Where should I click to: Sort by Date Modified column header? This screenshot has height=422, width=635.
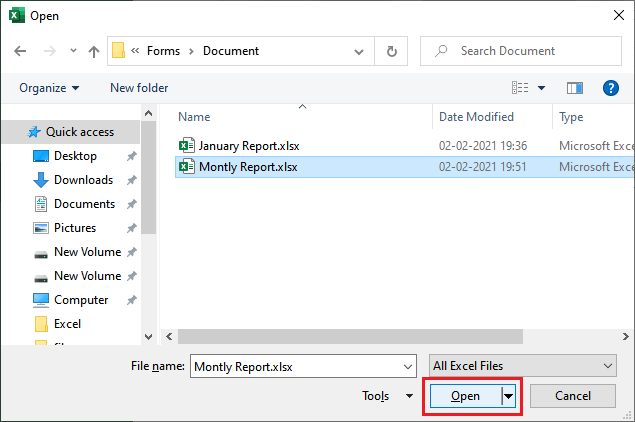pyautogui.click(x=476, y=117)
